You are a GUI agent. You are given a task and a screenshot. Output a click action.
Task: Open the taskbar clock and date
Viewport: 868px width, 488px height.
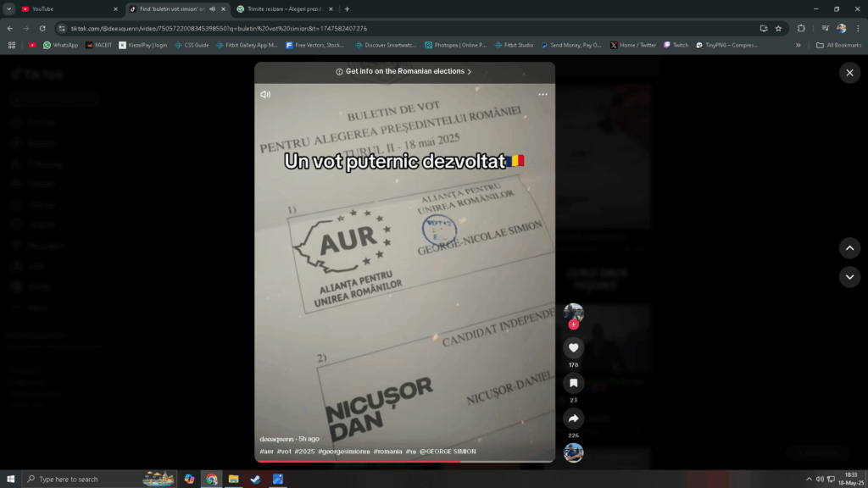click(x=851, y=480)
